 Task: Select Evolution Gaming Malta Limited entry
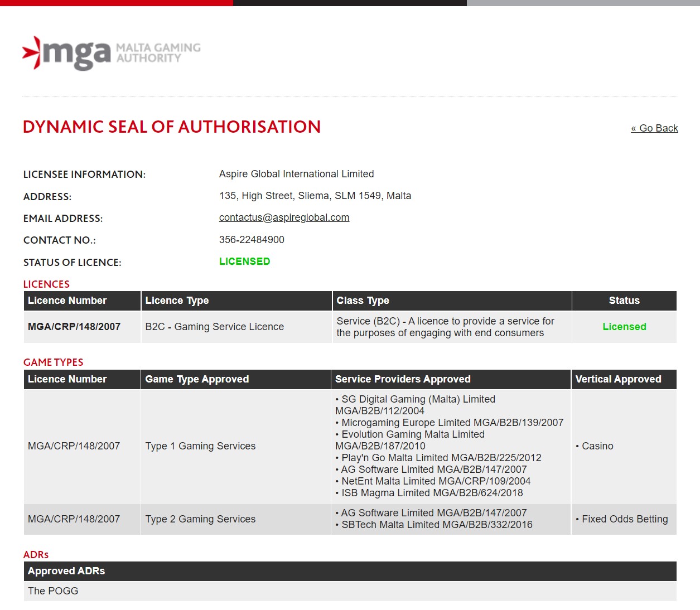[409, 440]
